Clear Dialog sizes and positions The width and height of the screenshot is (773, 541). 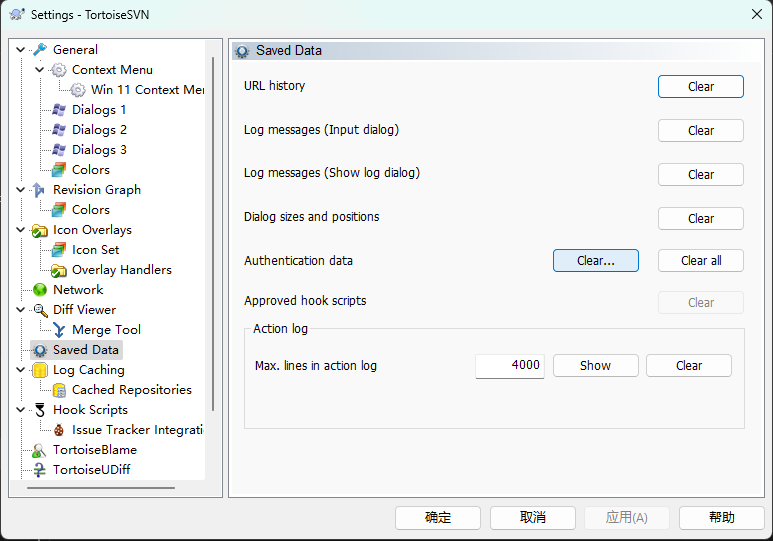point(701,218)
